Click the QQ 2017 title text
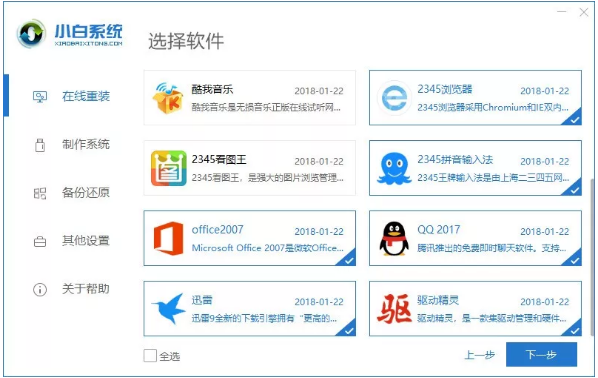 pos(439,229)
